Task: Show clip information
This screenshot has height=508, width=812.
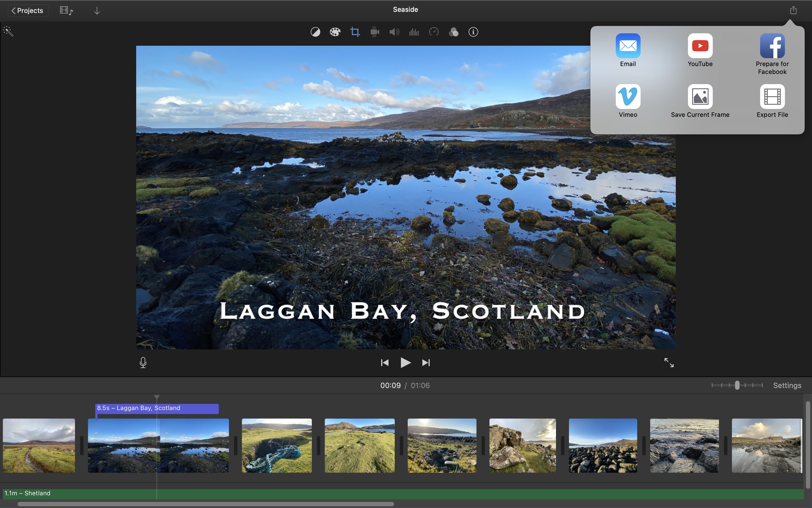Action: [x=473, y=32]
